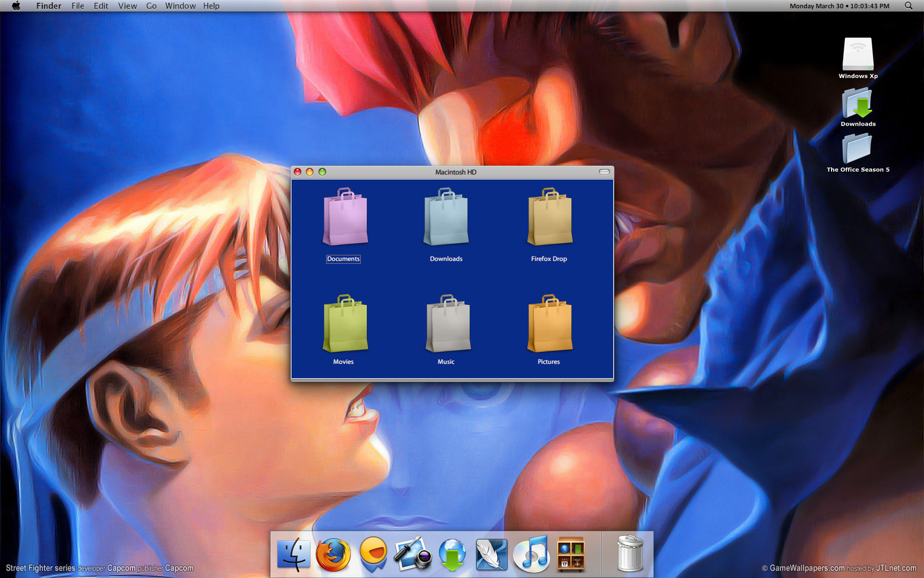Select The Office Season 5 folder
924x578 pixels.
(857, 149)
